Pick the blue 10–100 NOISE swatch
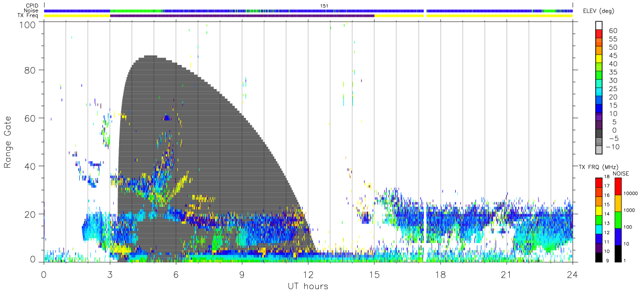This screenshot has height=297, width=644. click(x=619, y=236)
